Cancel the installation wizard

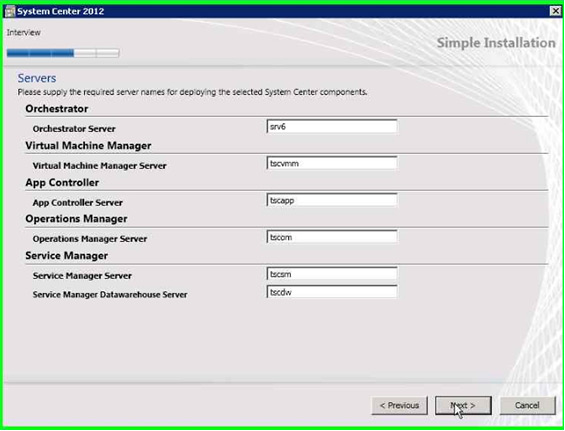click(x=527, y=405)
